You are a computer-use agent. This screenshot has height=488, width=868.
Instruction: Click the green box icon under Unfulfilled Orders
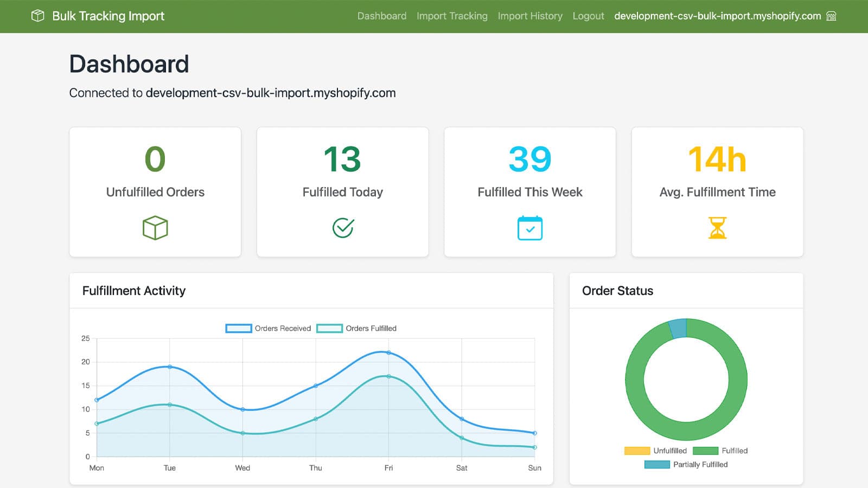pyautogui.click(x=155, y=228)
